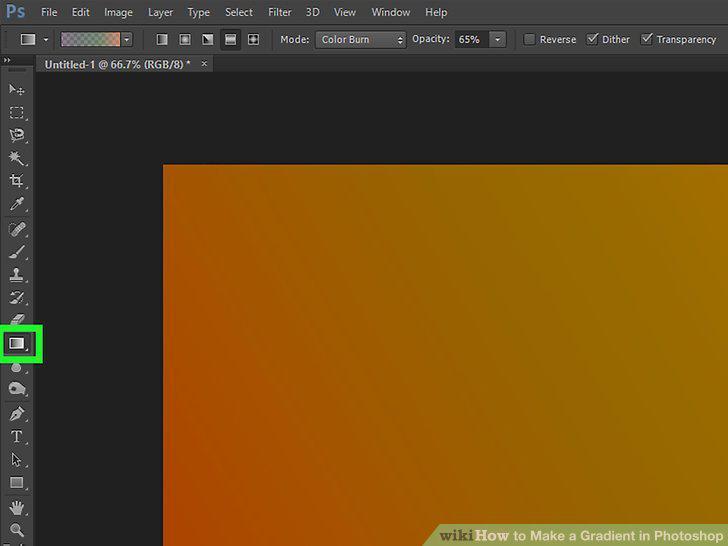This screenshot has width=728, height=546.
Task: Close the Untitled-1 document tab
Action: coord(204,64)
